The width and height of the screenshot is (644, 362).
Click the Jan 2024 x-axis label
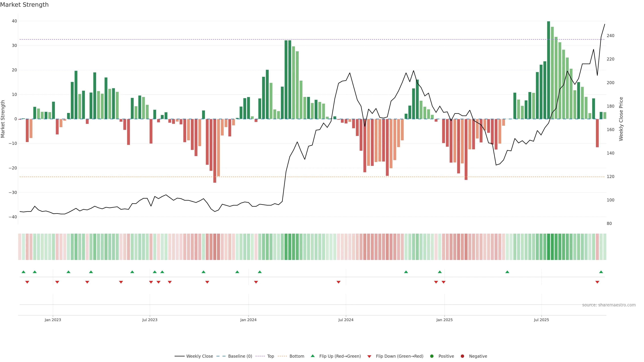click(x=248, y=320)
